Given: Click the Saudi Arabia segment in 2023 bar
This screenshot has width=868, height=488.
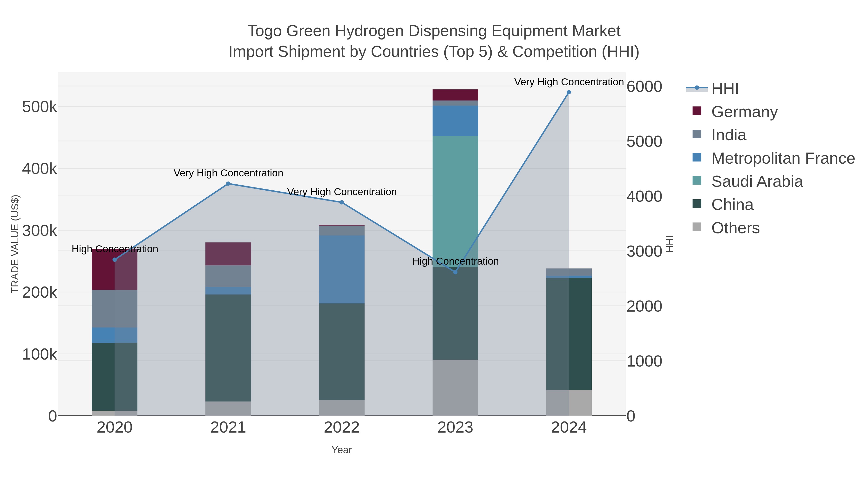Looking at the screenshot, I should coord(455,201).
